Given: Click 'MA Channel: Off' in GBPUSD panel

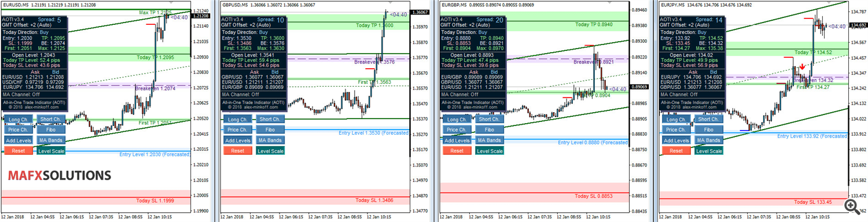Looking at the screenshot, I should [x=240, y=94].
